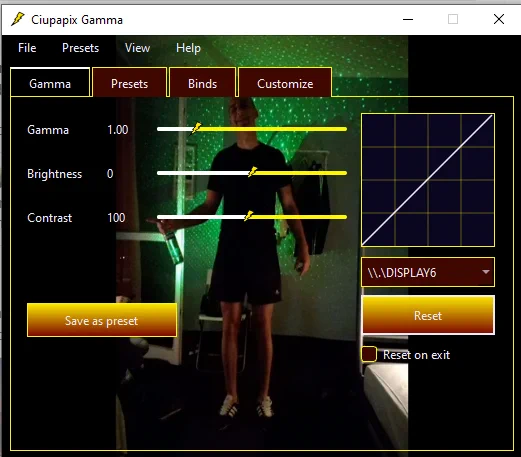Open the File menu
Image resolution: width=521 pixels, height=457 pixels.
point(27,48)
